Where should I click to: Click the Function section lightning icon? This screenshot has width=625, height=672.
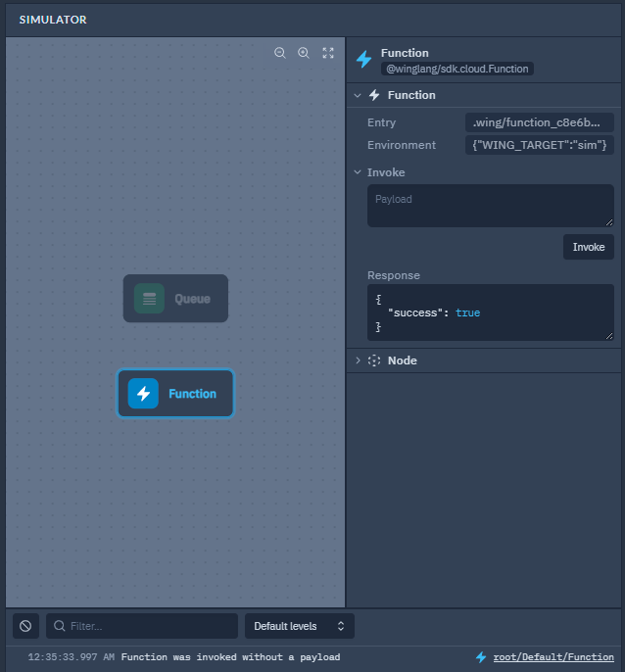point(374,95)
